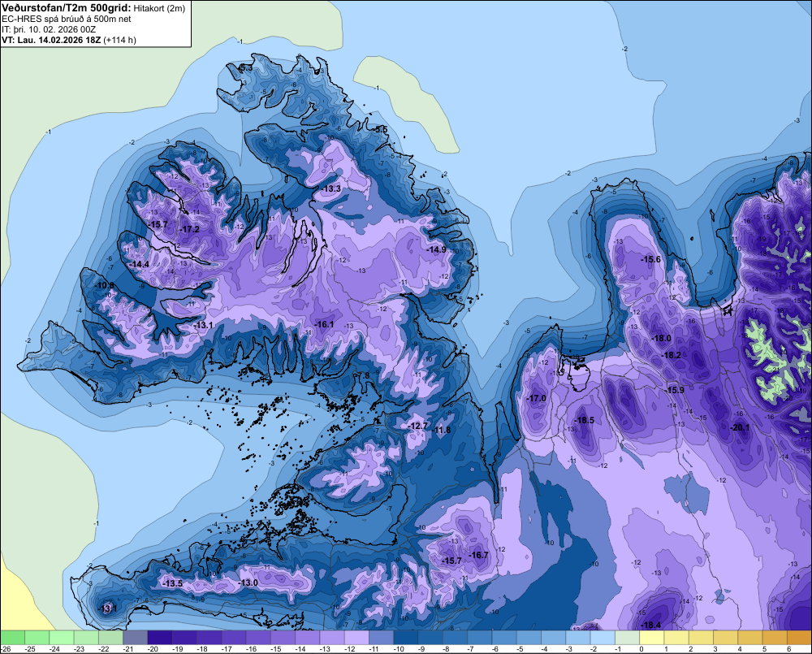Select the -17.0 temperature label
The image size is (812, 654).
tap(536, 398)
